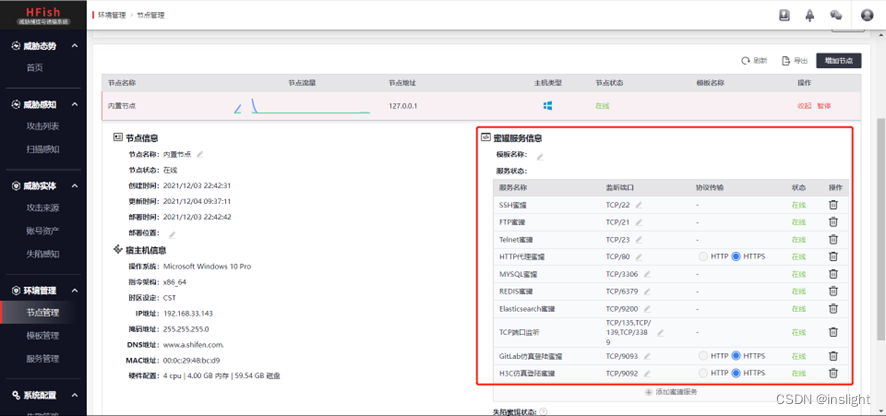Open the user avatar menu
886x416 pixels.
[867, 15]
